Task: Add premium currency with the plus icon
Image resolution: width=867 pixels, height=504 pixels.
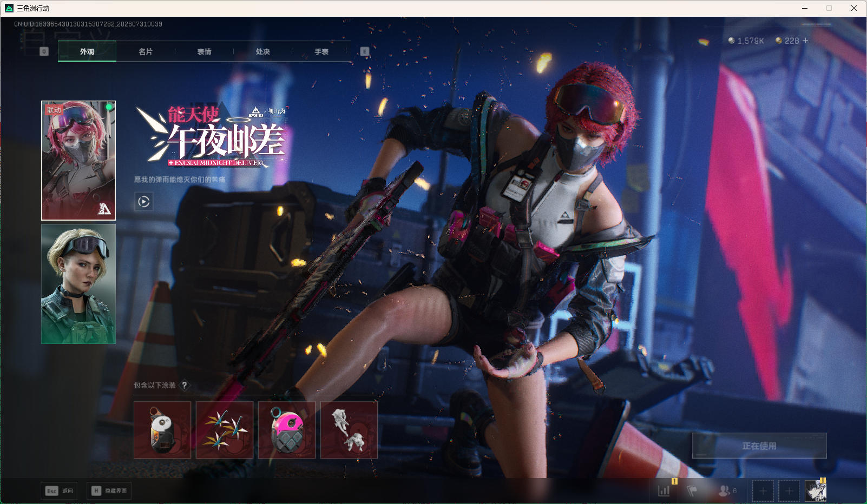Action: (x=805, y=41)
